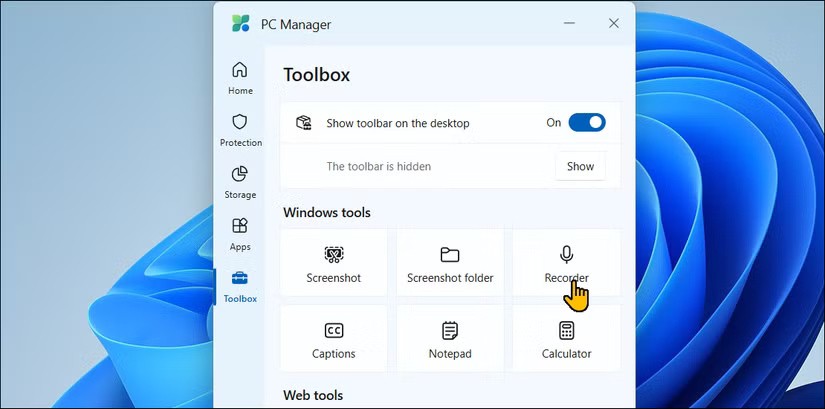
Task: Launch Notepad from the toolbox
Action: [450, 340]
